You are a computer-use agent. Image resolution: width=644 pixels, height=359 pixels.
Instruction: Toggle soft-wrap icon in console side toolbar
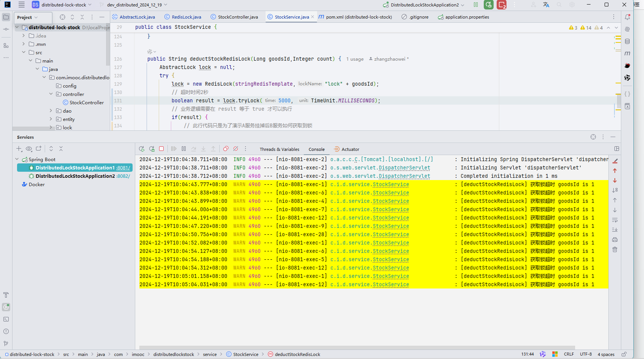click(x=615, y=220)
